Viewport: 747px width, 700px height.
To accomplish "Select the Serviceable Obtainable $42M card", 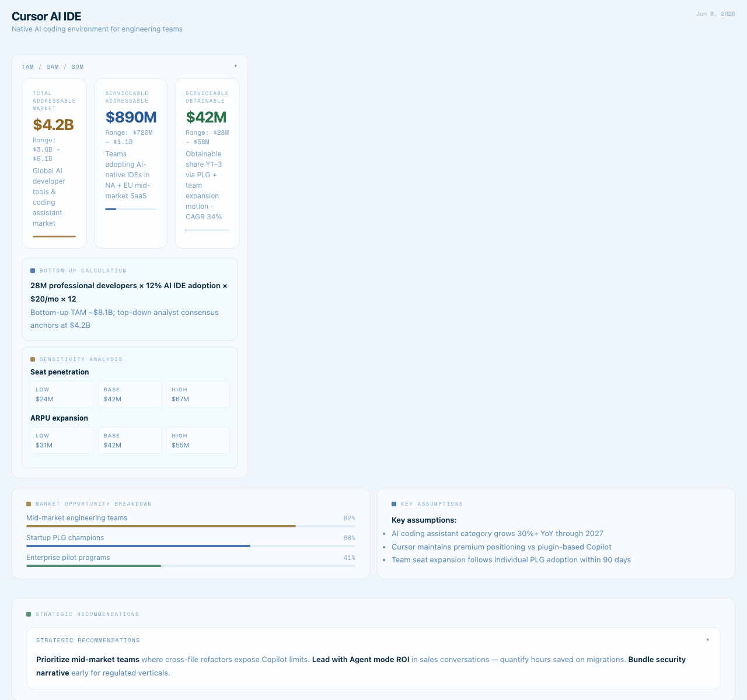I will pos(207,163).
